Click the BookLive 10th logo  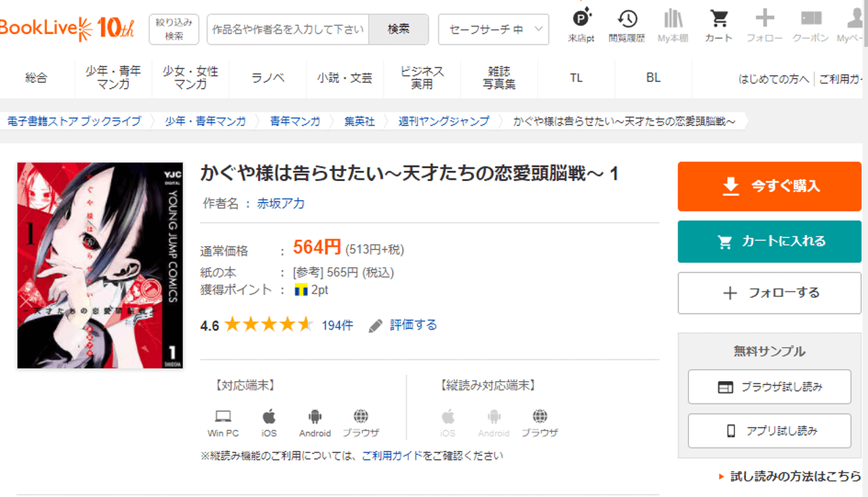68,27
